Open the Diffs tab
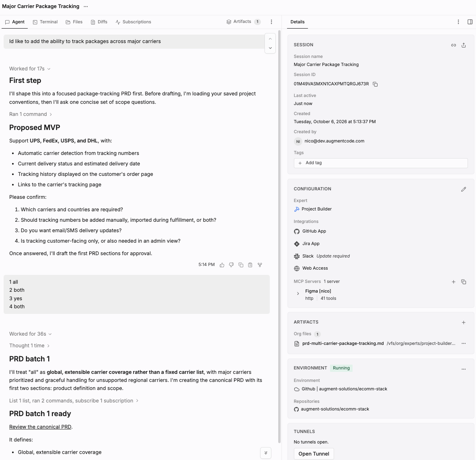 pyautogui.click(x=99, y=22)
